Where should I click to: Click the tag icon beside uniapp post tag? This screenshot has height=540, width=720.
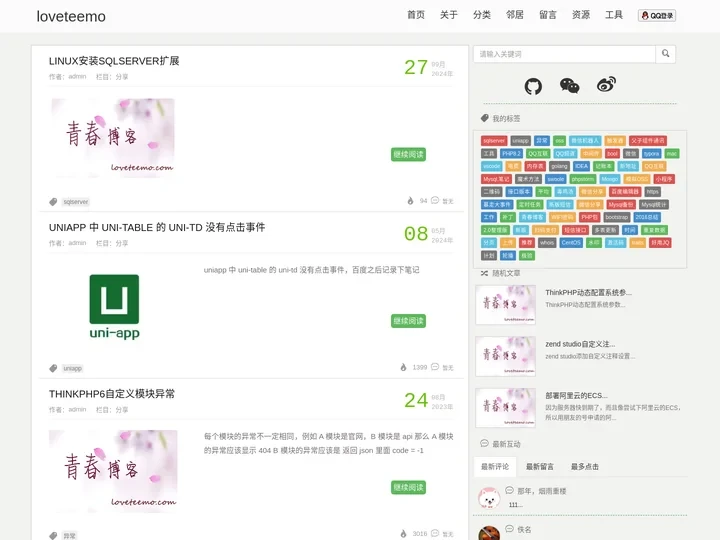tap(53, 368)
